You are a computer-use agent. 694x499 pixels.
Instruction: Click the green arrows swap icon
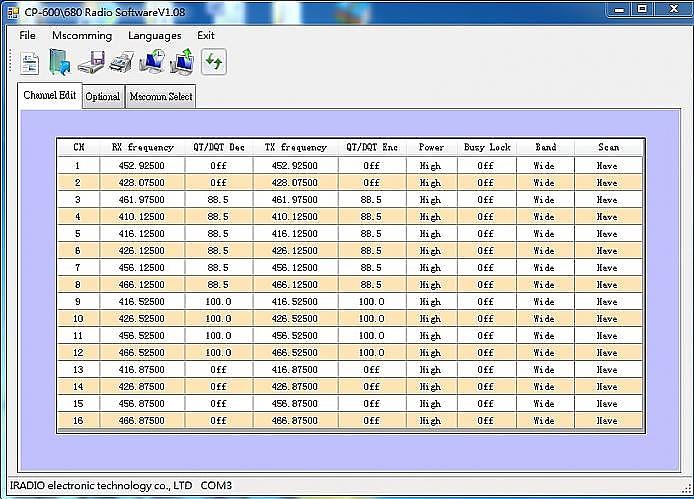coord(214,62)
